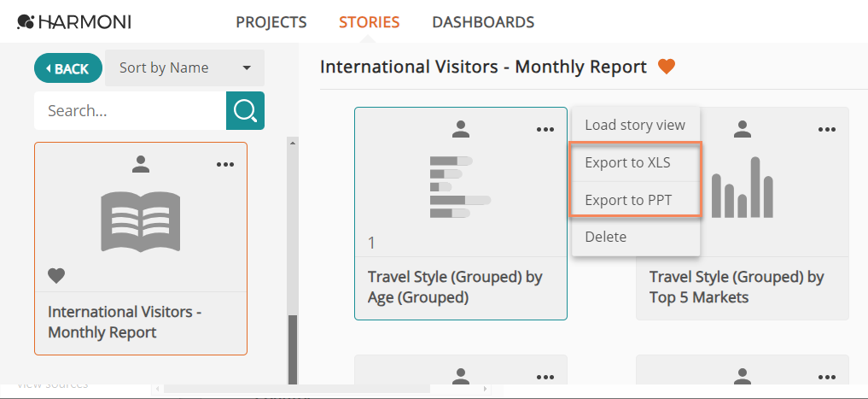This screenshot has height=399, width=868.
Task: Open three-dot menu on bottom-right partial card
Action: coord(827,378)
